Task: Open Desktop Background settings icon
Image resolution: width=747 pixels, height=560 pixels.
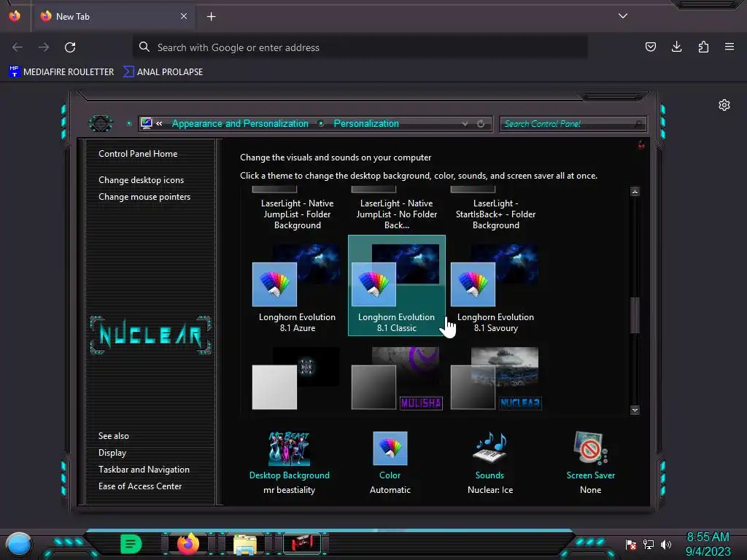Action: tap(289, 448)
